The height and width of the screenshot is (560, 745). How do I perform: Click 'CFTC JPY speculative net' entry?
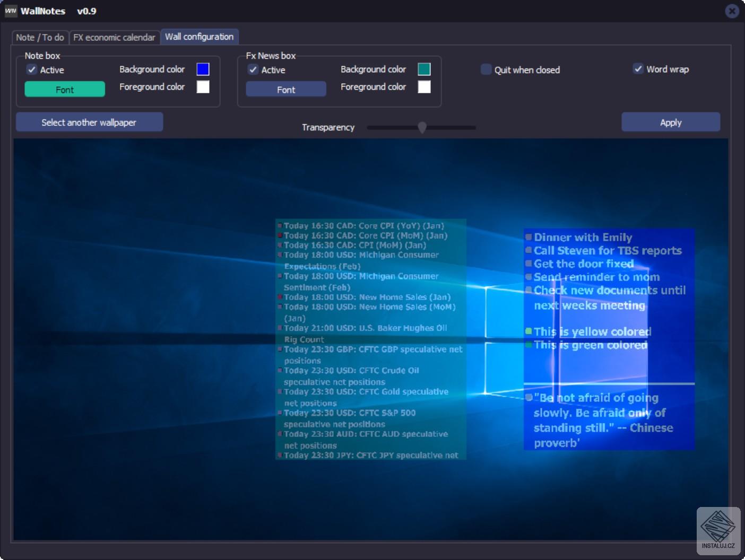pos(371,455)
